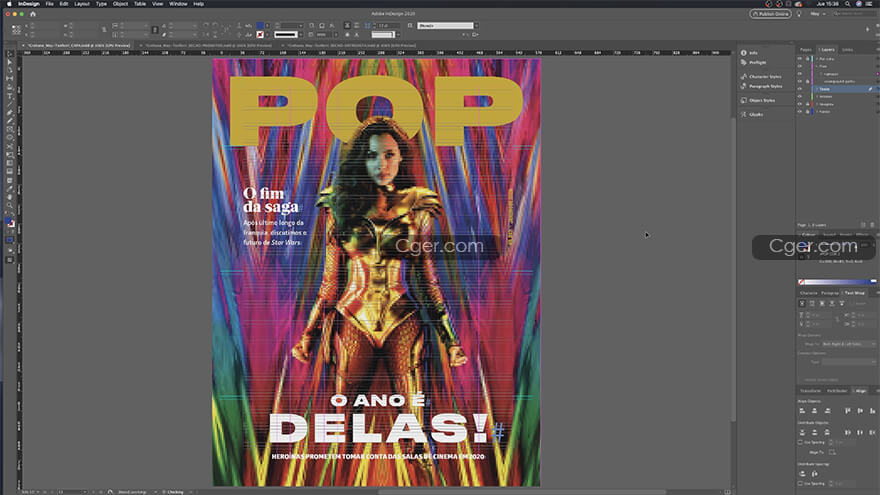
Task: Choose Wrap around bounding box icon
Action: pyautogui.click(x=812, y=304)
